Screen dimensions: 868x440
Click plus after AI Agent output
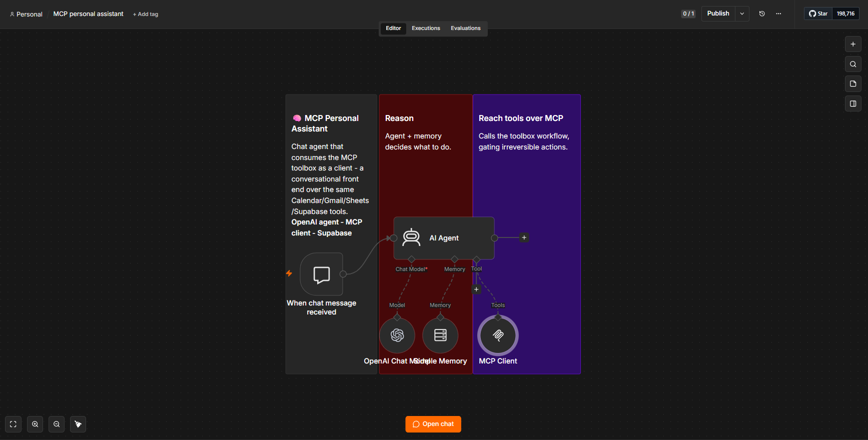[x=524, y=237]
